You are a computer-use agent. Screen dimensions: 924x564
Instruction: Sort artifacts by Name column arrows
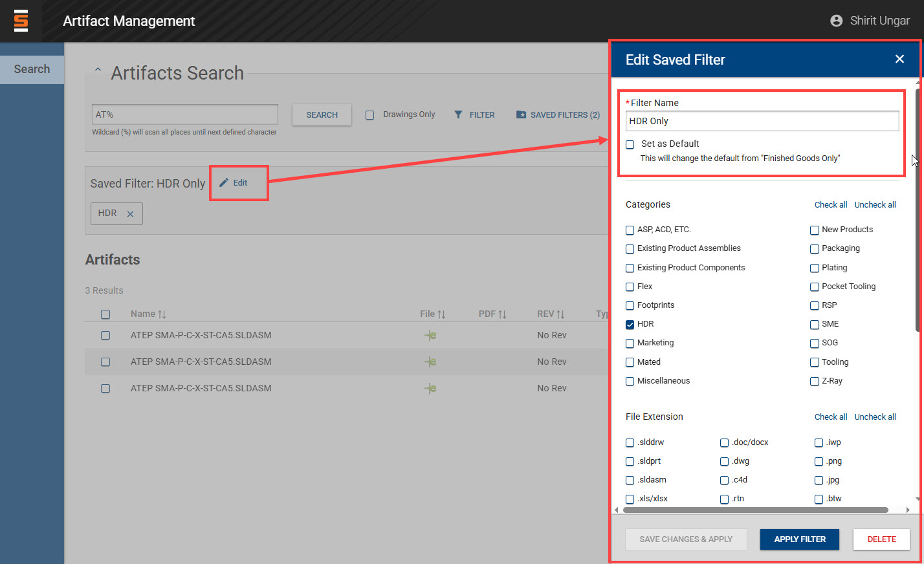click(162, 314)
